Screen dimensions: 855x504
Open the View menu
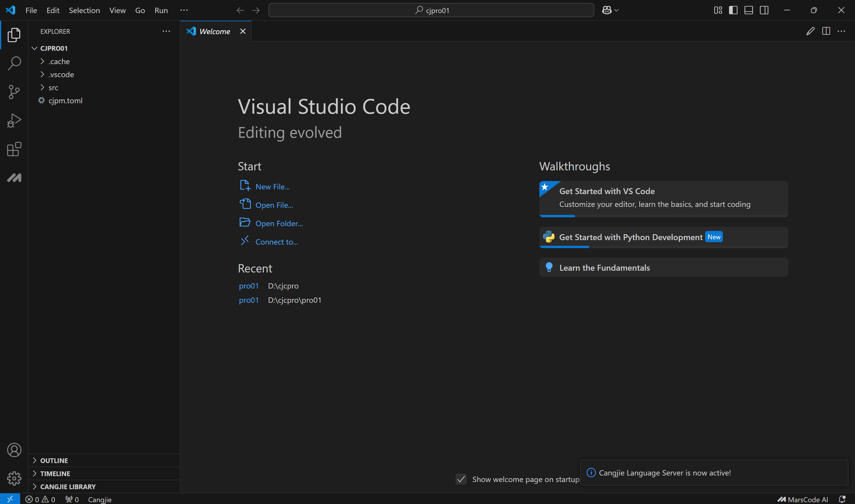point(118,10)
